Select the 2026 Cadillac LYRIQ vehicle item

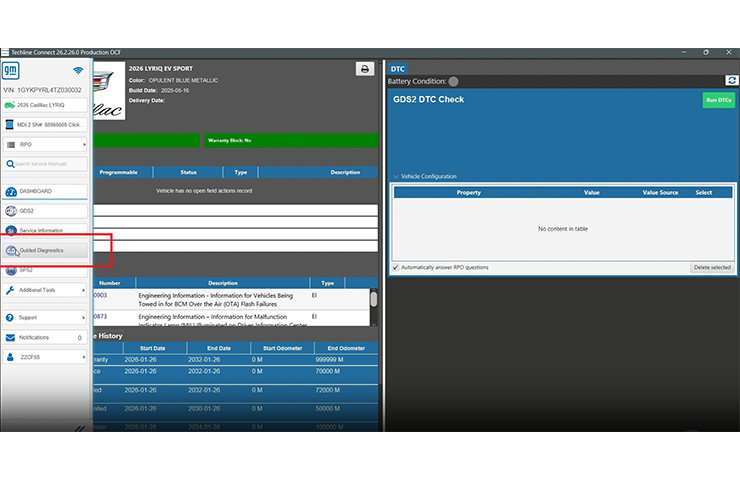[x=45, y=105]
